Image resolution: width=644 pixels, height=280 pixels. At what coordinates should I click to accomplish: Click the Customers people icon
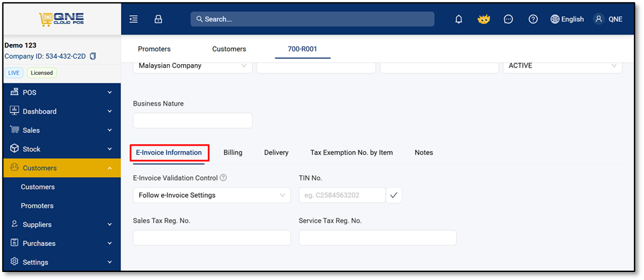[14, 168]
